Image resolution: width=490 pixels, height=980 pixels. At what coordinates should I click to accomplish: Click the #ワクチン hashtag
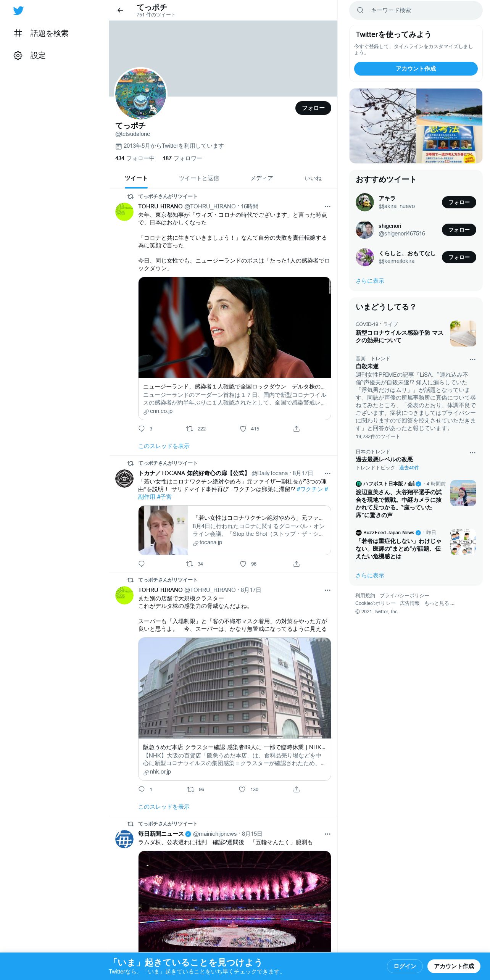tap(309, 489)
